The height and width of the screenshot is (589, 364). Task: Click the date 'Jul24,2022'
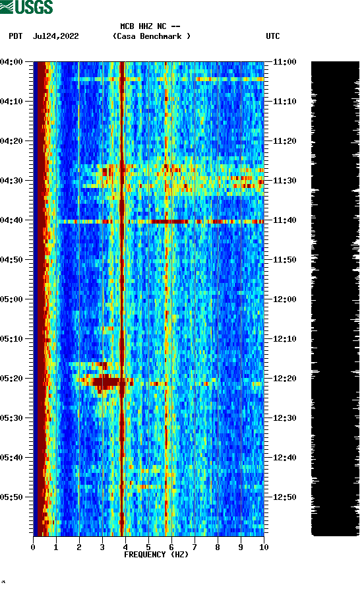55,36
